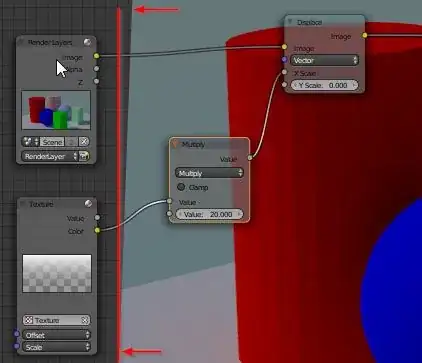Open scene browse icon in Render Layers node
Viewport: 422px width, 363px height.
[x=30, y=142]
